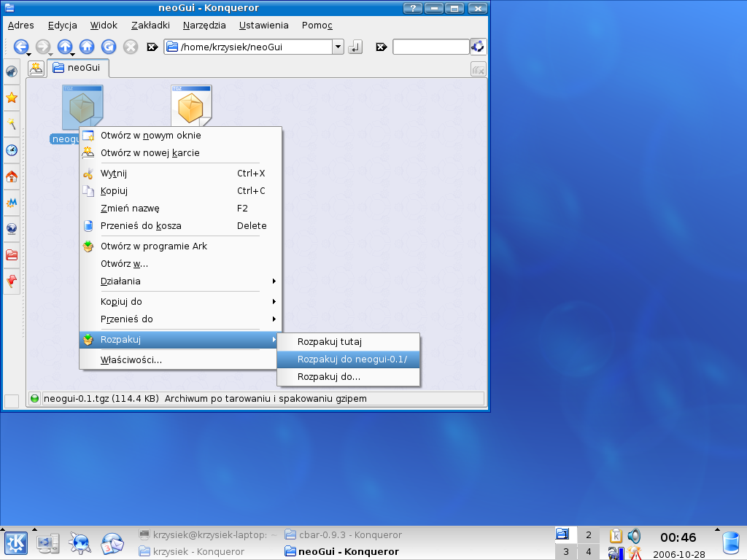
Task: Clear the location bar
Action: [152, 47]
